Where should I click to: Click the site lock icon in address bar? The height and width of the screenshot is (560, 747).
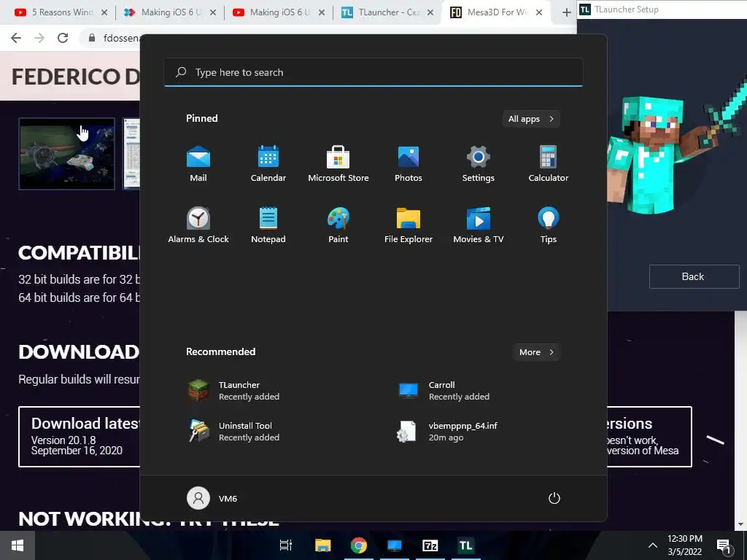[x=92, y=38]
